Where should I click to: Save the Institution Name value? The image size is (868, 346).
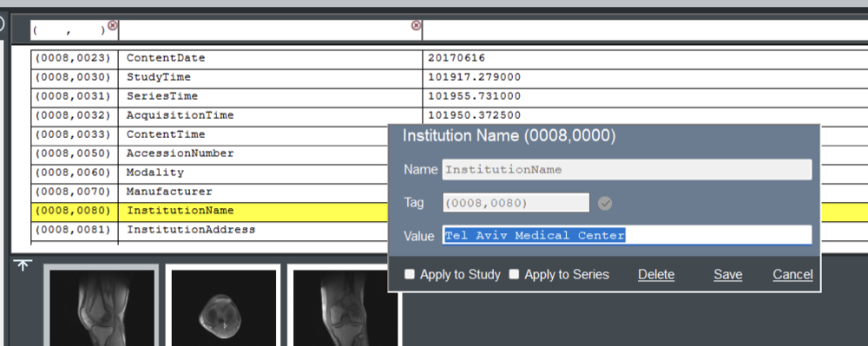(728, 275)
